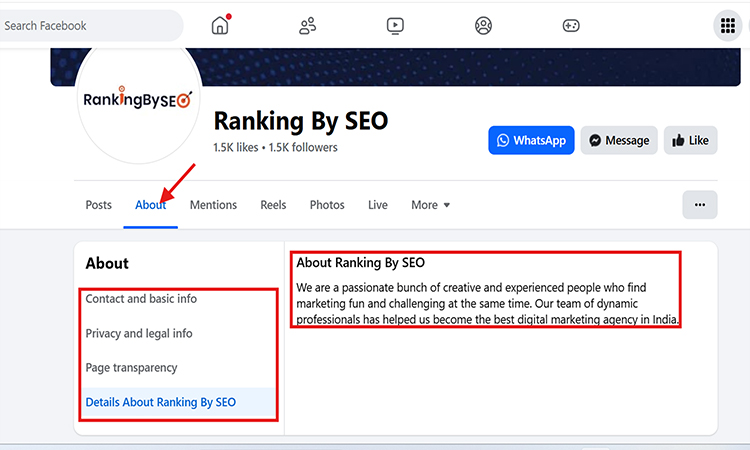The width and height of the screenshot is (750, 450).
Task: Open the three-dots page options button
Action: (700, 205)
